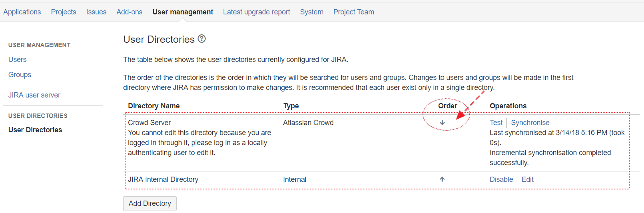This screenshot has width=644, height=213.
Task: Open Users in the sidebar
Action: click(18, 60)
